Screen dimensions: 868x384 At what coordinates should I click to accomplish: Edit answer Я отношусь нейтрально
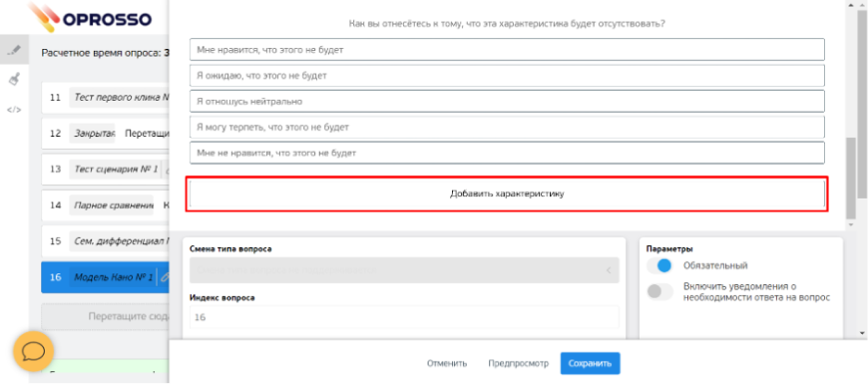tap(507, 102)
